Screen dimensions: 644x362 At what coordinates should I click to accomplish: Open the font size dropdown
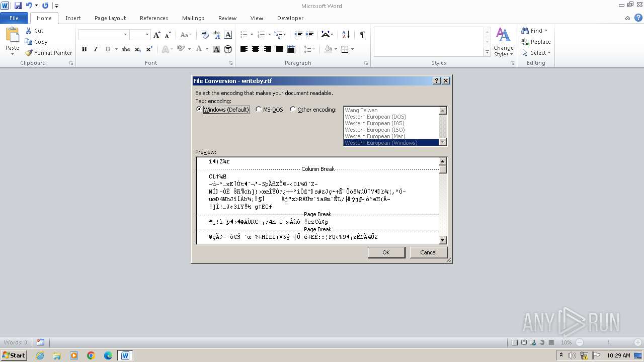click(x=147, y=35)
